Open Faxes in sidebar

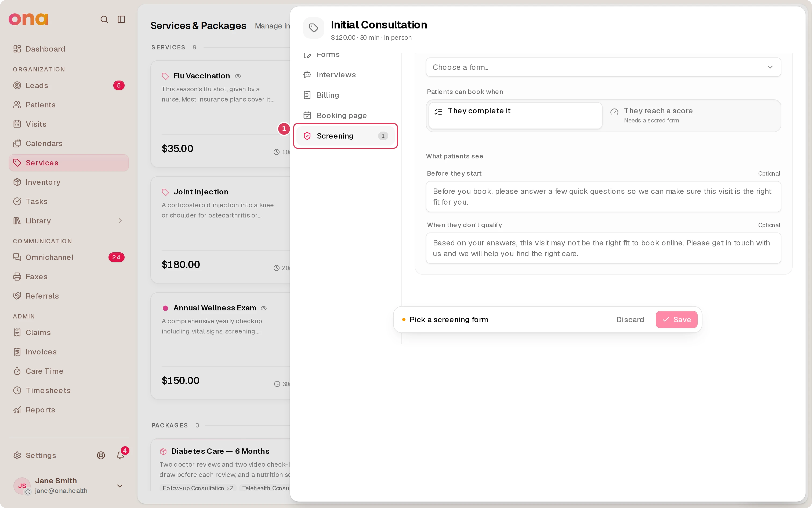click(68, 277)
